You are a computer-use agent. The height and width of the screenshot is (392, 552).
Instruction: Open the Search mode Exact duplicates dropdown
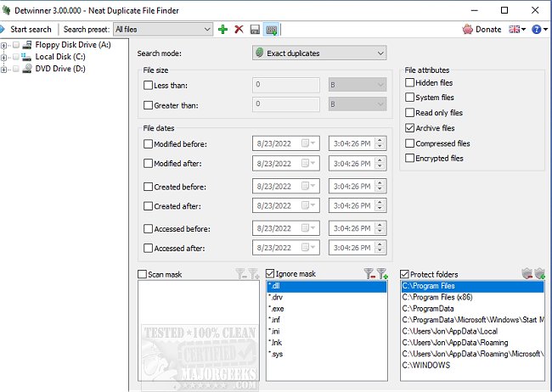pyautogui.click(x=319, y=53)
